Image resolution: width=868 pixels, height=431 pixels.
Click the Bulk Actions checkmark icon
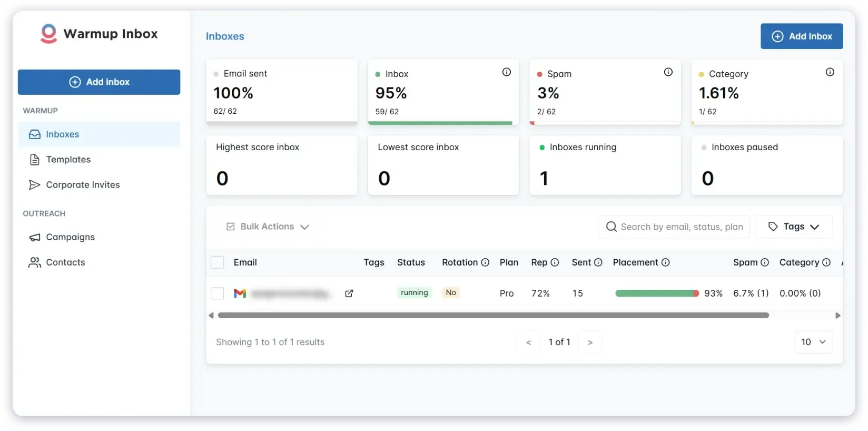[x=231, y=227]
